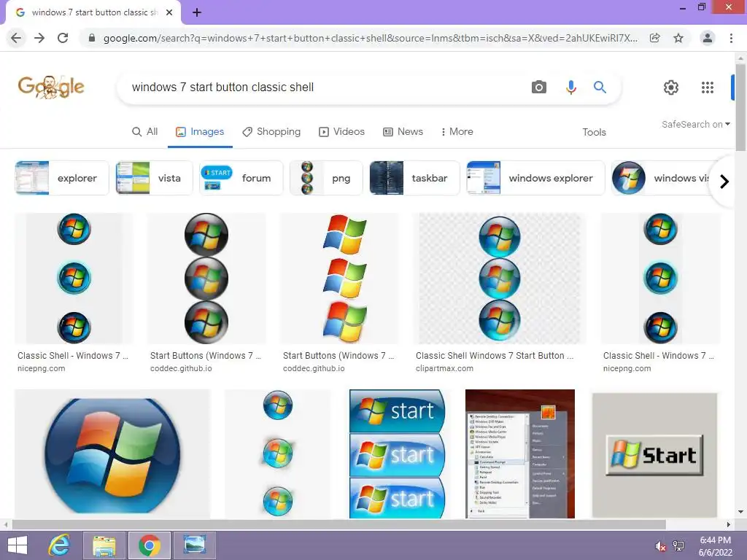Viewport: 747px width, 560px height.
Task: Open Windows flag Start Buttons thumbnail
Action: tap(339, 279)
